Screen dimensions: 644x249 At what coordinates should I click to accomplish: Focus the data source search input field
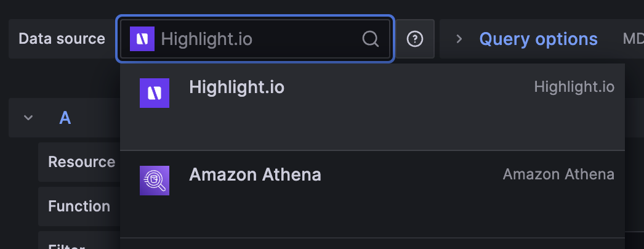[x=259, y=39]
